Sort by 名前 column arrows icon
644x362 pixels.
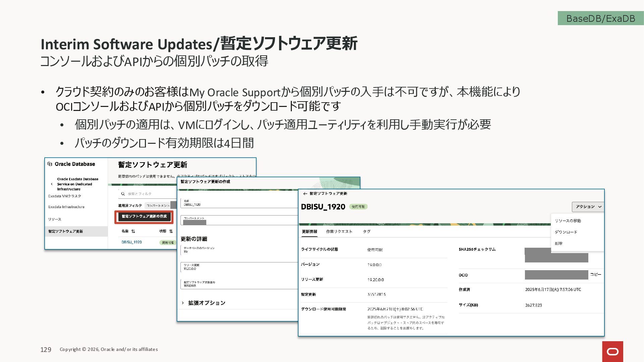click(x=133, y=231)
